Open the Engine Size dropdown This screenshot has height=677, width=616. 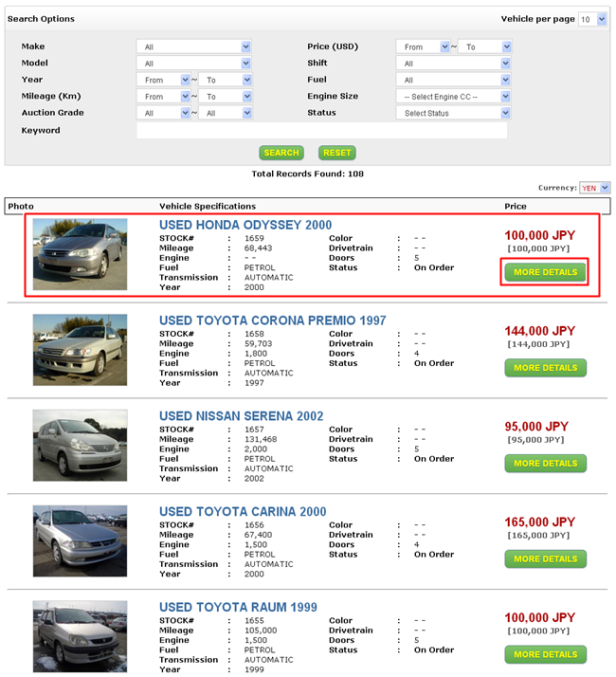[453, 97]
